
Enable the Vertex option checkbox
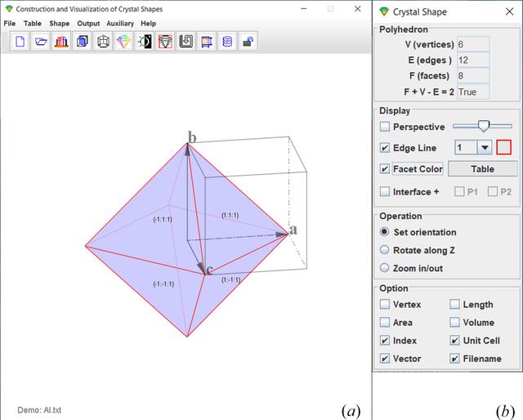[385, 304]
